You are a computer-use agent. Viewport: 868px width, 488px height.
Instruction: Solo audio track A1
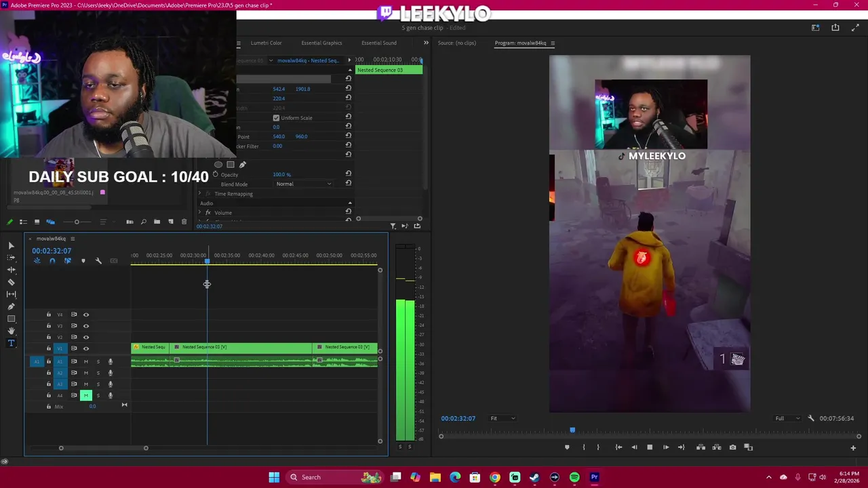98,362
